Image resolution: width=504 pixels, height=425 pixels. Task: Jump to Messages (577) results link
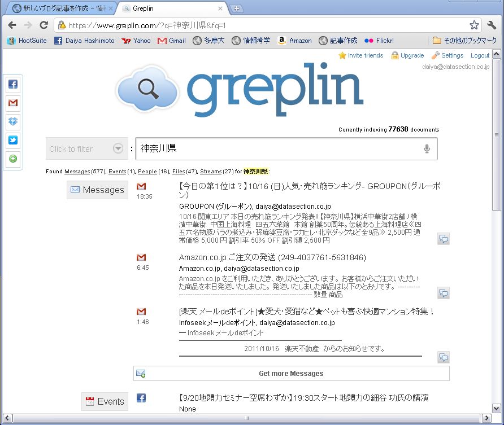[77, 172]
